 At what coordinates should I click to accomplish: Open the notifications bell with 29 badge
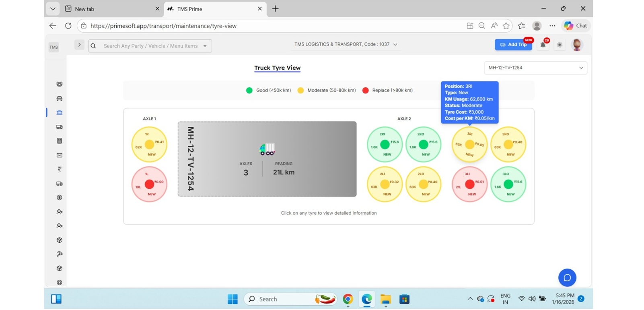[543, 45]
